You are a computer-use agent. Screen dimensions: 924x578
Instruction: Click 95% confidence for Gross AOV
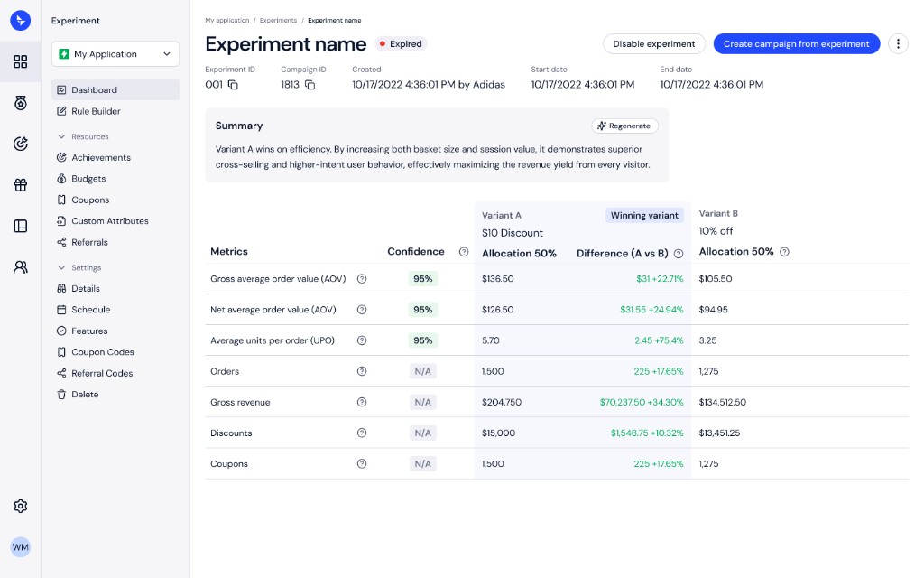(422, 279)
